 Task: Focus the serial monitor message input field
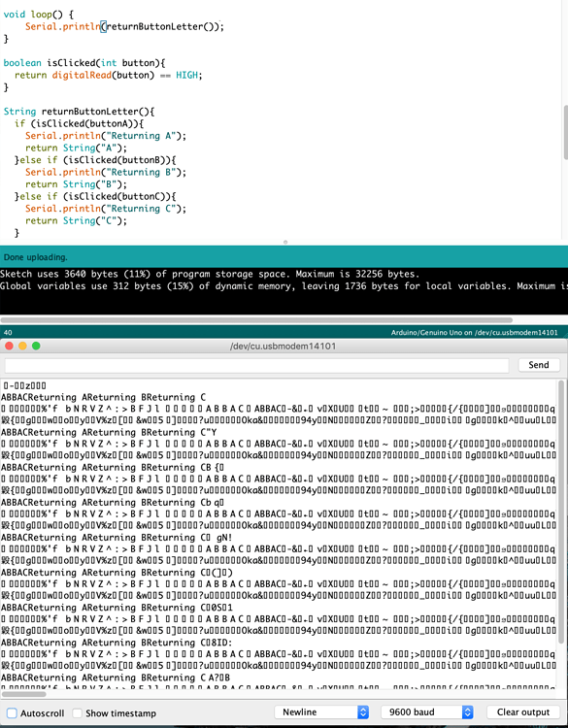[257, 365]
